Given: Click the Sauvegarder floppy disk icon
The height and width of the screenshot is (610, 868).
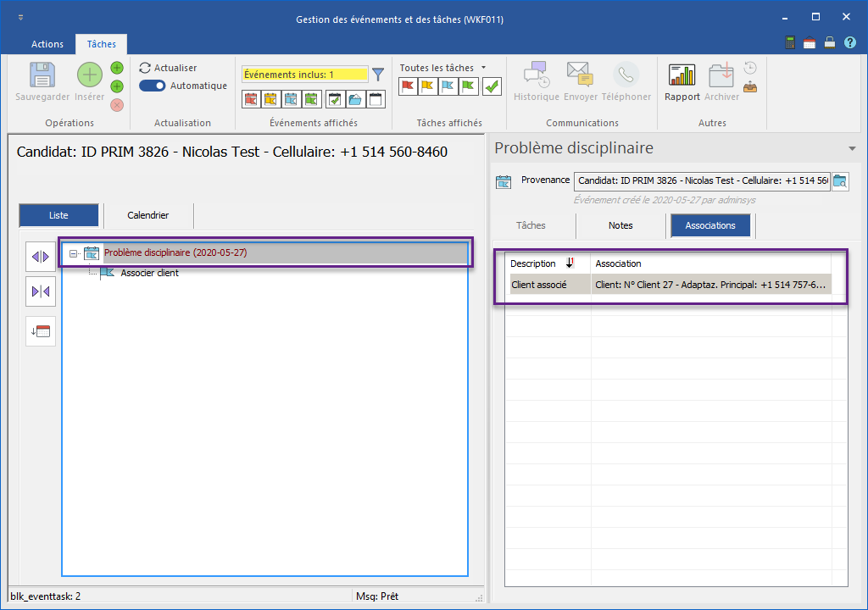Looking at the screenshot, I should pos(42,75).
